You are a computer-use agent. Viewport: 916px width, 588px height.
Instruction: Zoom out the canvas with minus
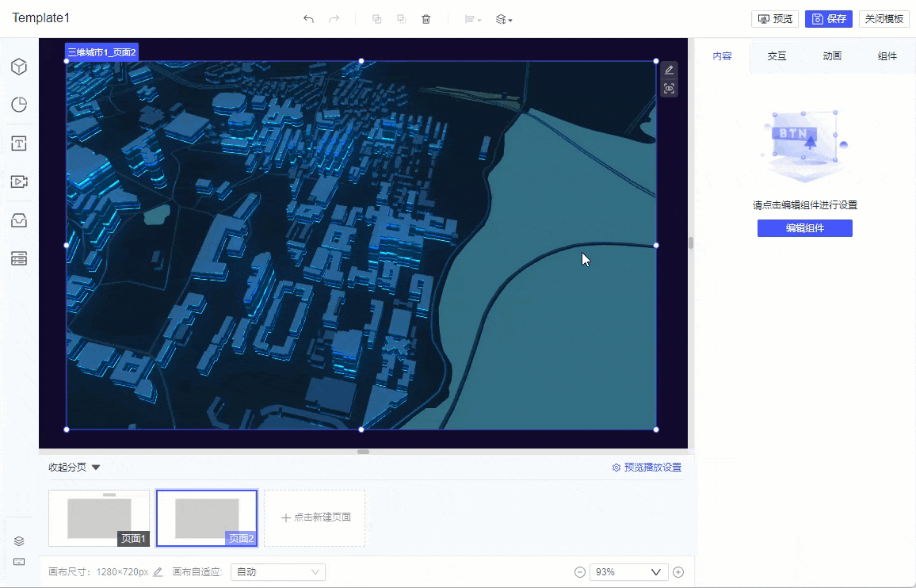(x=579, y=572)
